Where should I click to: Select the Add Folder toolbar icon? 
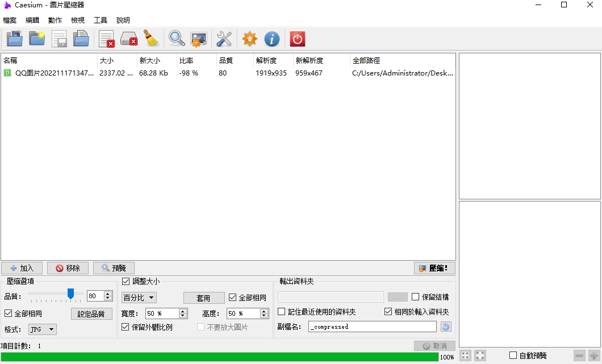pos(36,39)
